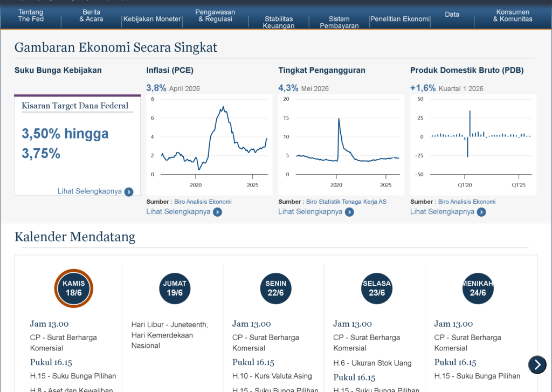Open Lihat Selengkapnya under Produk Domestik Bruto
Image resolution: width=552 pixels, height=392 pixels.
(442, 212)
